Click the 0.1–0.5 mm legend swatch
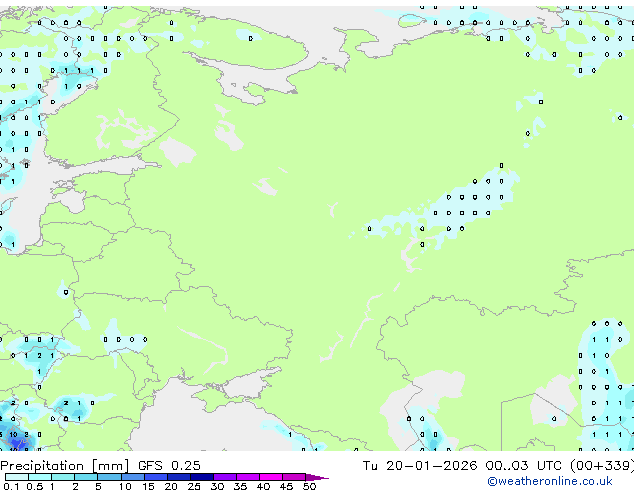 coord(17,477)
